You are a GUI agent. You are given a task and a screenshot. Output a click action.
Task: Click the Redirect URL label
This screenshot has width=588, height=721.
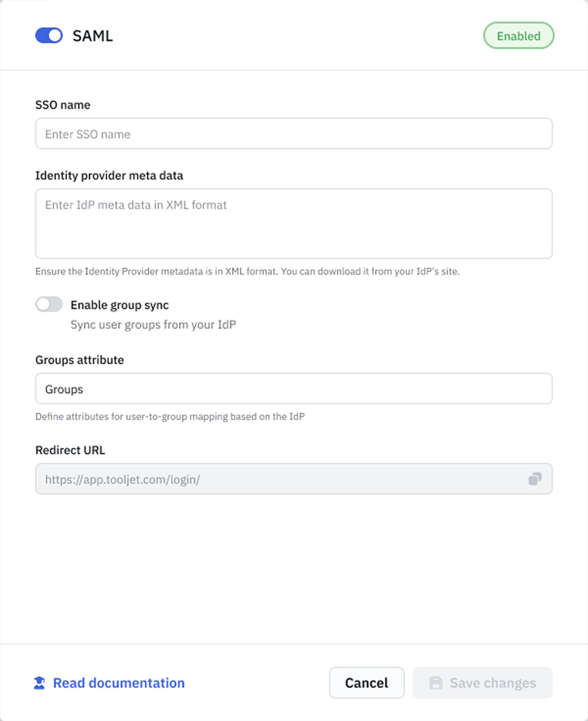[70, 450]
